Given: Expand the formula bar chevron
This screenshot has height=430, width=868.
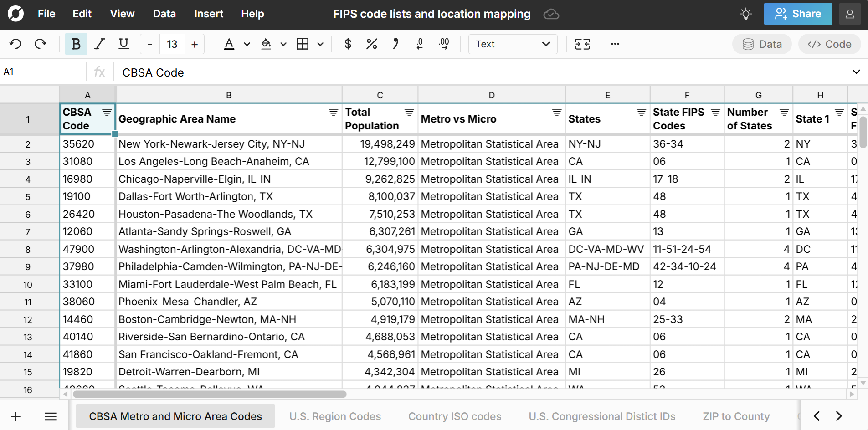Looking at the screenshot, I should tap(856, 72).
